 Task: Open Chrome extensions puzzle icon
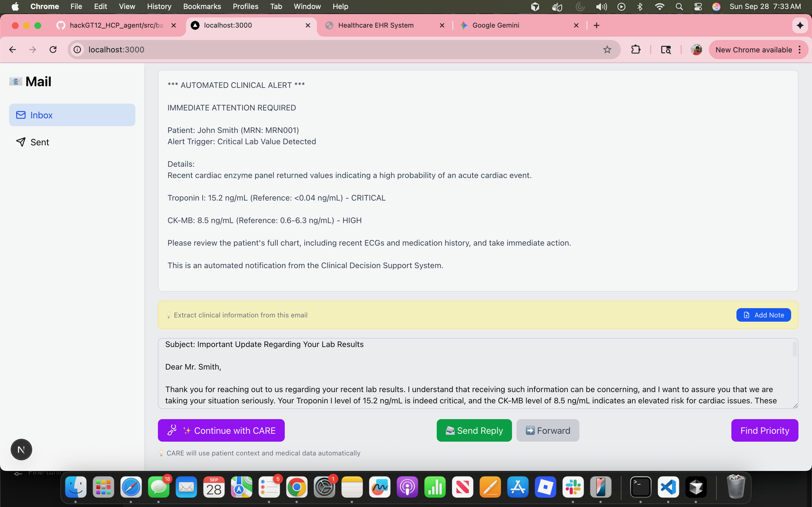point(636,50)
